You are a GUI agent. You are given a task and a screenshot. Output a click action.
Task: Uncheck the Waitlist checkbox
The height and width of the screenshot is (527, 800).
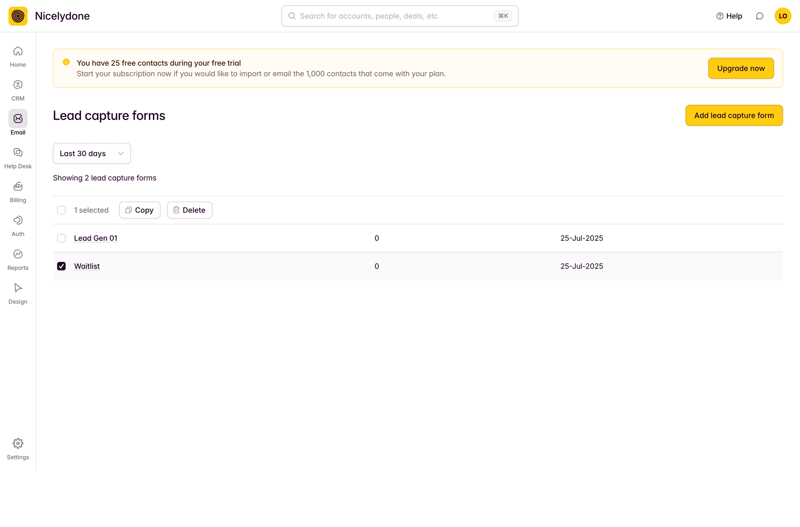click(61, 266)
